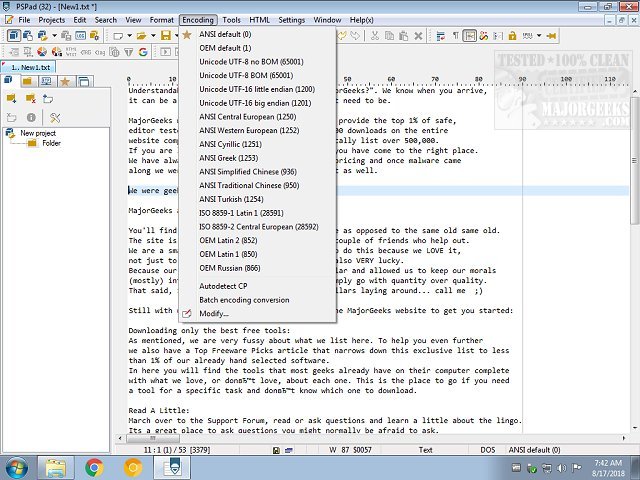640x480 pixels.
Task: Open the dropdown arrow beside open project
Action: click(x=54, y=36)
